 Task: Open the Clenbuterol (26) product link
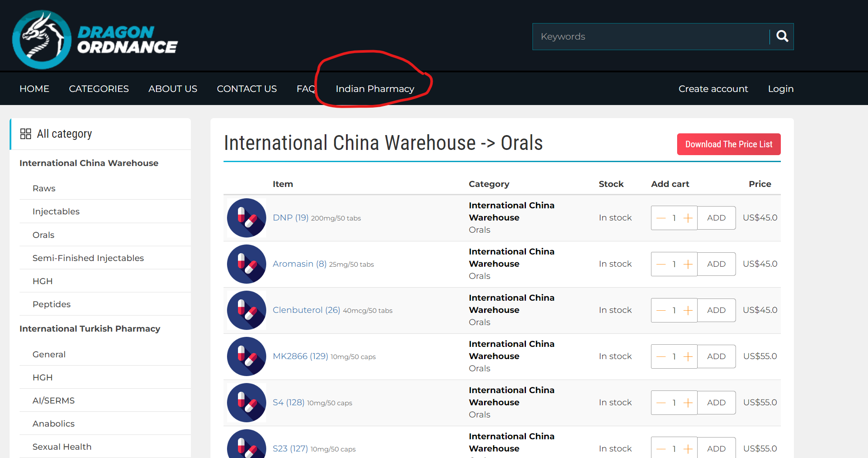coord(306,310)
